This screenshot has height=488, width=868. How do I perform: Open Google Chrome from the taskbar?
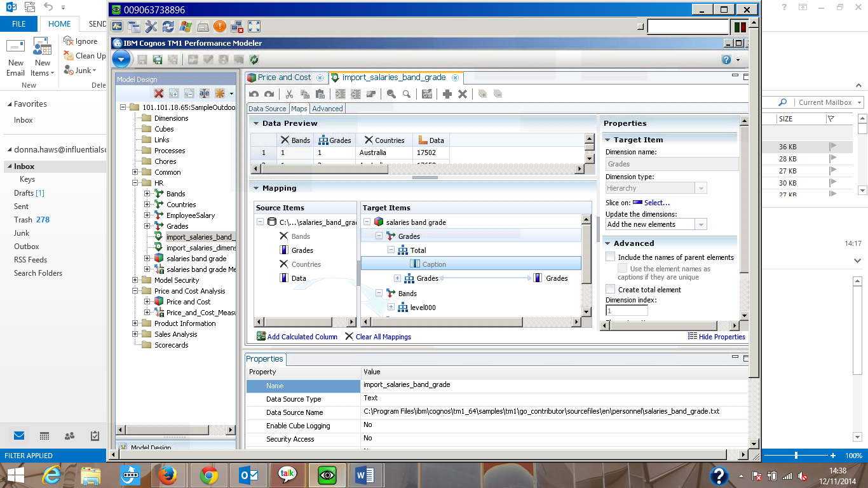pos(208,475)
